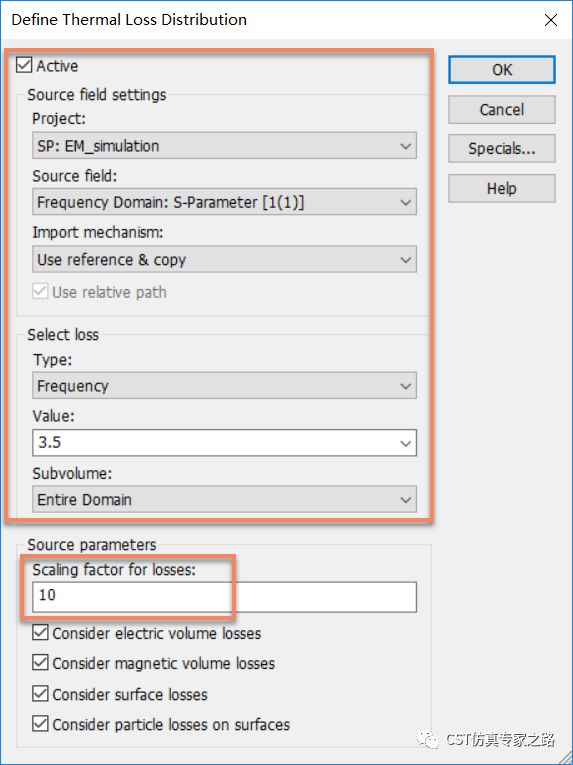Open the Help button
Image resolution: width=573 pixels, height=765 pixels.
coord(502,188)
